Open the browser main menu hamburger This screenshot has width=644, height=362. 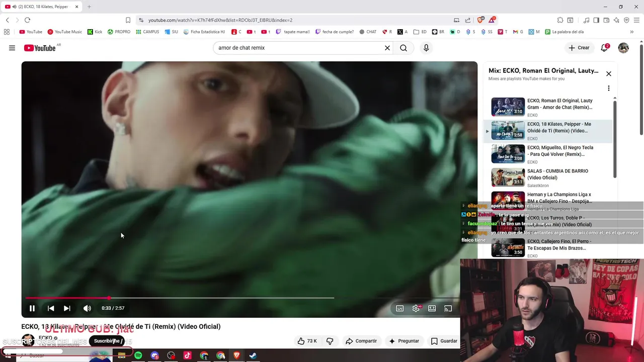tap(636, 20)
